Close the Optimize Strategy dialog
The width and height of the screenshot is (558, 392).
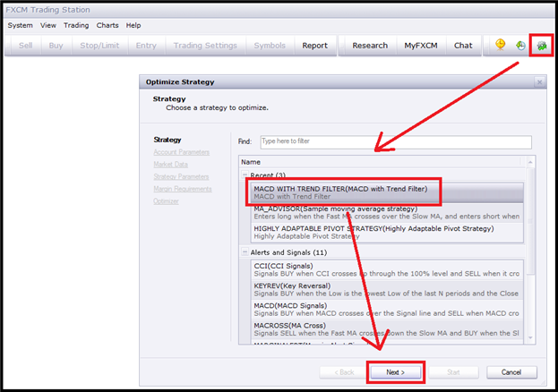pos(539,82)
